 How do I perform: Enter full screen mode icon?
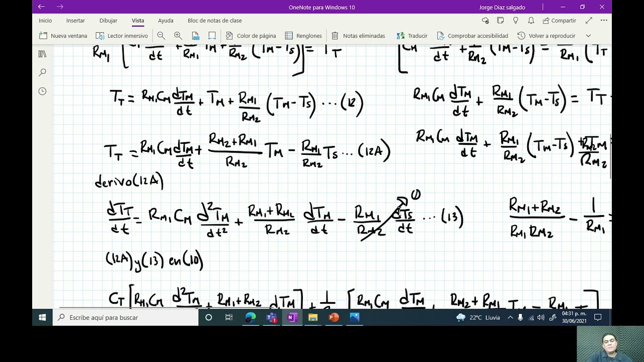pos(589,21)
